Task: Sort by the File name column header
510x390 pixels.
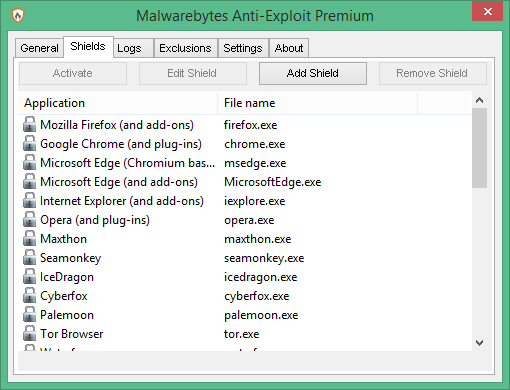Action: coord(317,103)
